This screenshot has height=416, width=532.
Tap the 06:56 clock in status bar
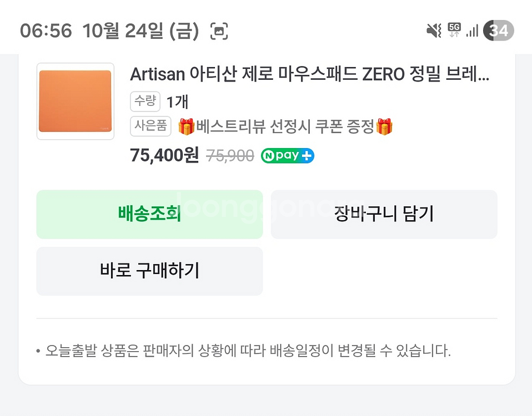46,31
